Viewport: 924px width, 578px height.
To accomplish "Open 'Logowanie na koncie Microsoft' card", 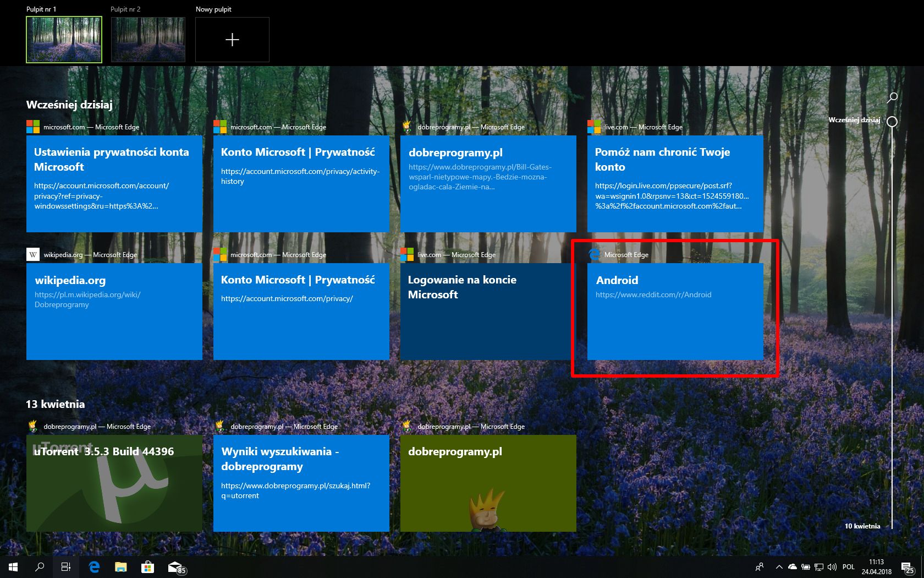I will pyautogui.click(x=488, y=312).
